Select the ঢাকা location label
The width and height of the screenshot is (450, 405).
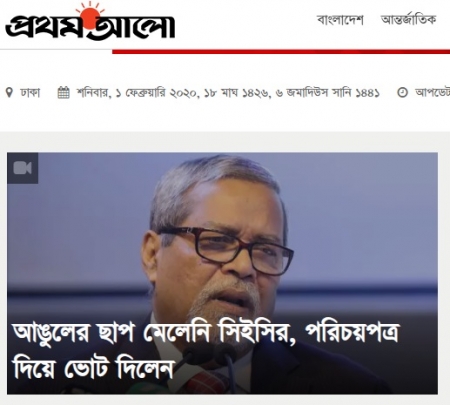click(x=30, y=92)
